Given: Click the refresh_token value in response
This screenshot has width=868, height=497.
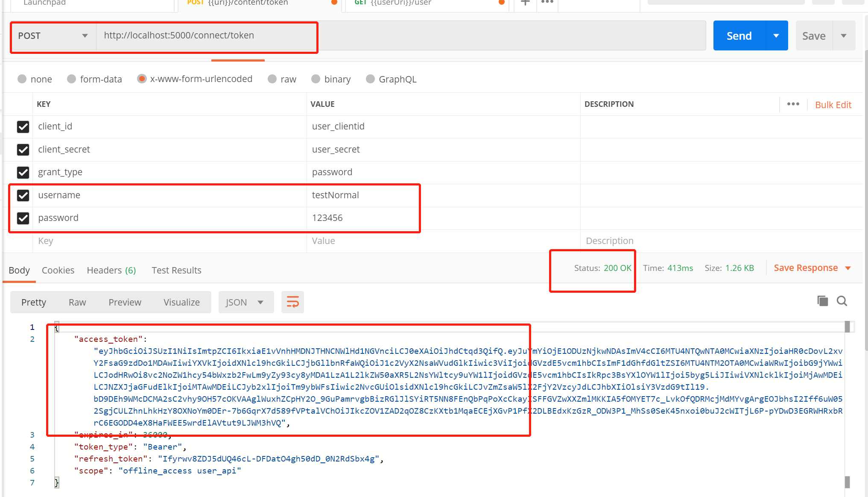Looking at the screenshot, I should [x=268, y=459].
